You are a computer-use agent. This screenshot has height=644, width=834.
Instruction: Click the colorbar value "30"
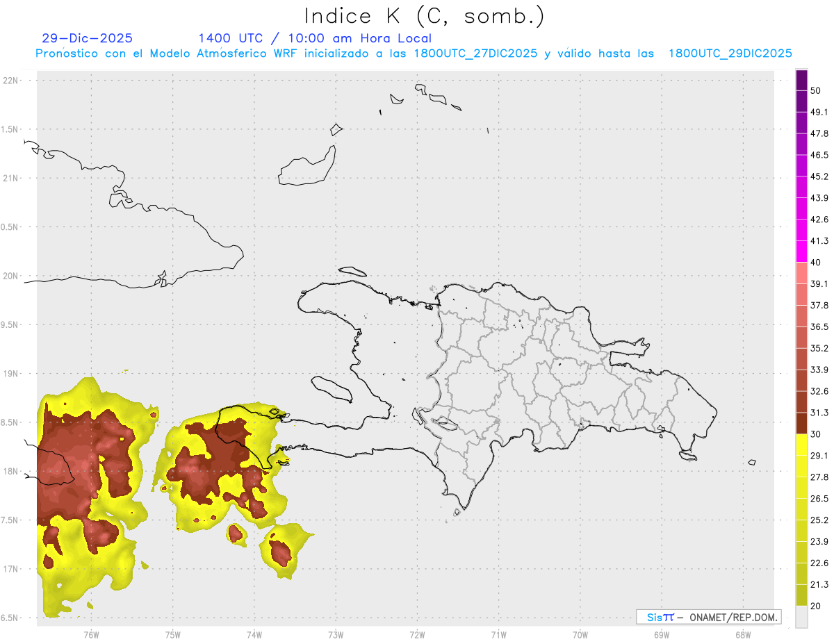(x=816, y=434)
